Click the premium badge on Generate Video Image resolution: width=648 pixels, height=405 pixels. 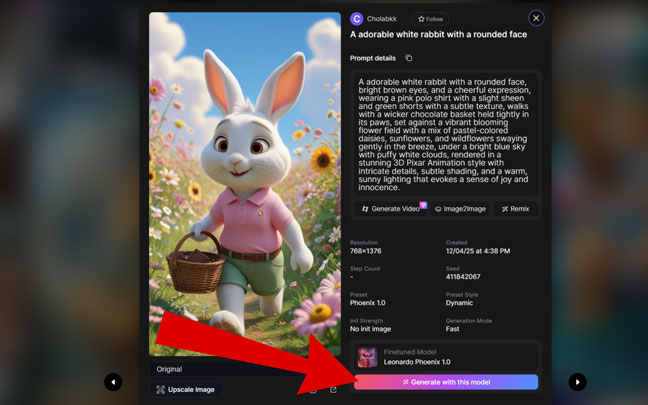tap(423, 205)
